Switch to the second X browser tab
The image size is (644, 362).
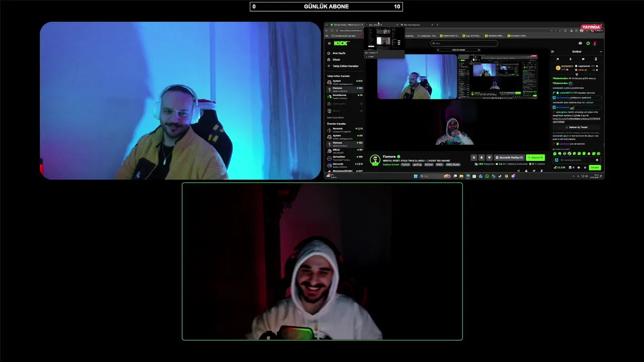click(x=380, y=25)
